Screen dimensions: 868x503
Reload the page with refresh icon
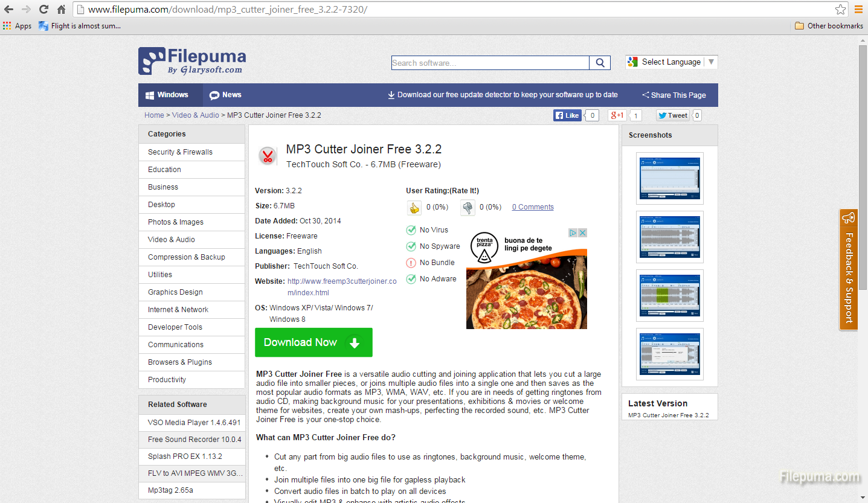tap(43, 10)
